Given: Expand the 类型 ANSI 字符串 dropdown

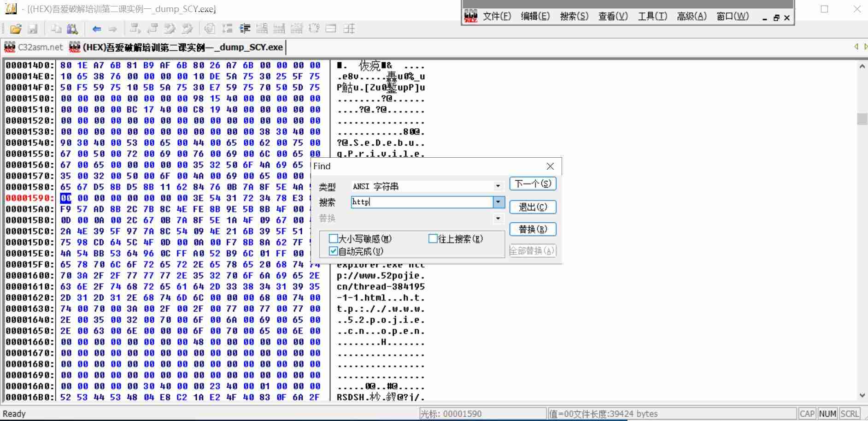Looking at the screenshot, I should click(498, 186).
